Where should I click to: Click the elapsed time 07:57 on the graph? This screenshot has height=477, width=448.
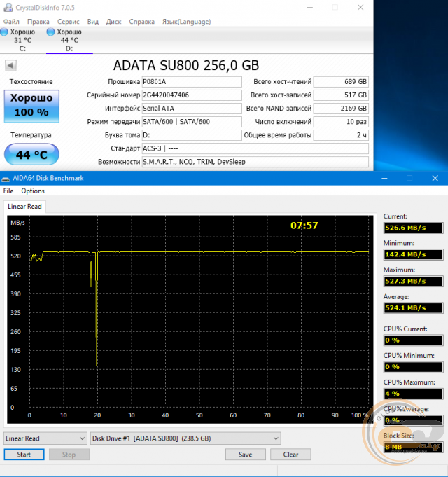pos(304,226)
